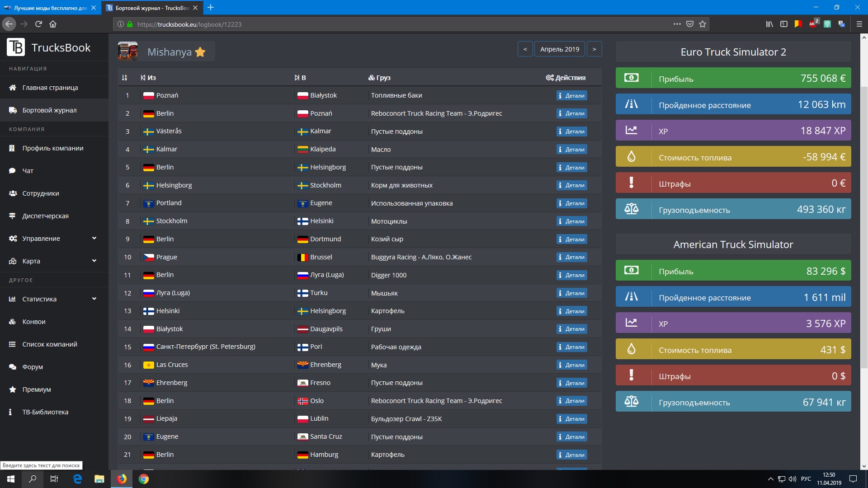Open Edge browser from taskbar
Viewport: 868px width, 488px height.
click(x=77, y=479)
